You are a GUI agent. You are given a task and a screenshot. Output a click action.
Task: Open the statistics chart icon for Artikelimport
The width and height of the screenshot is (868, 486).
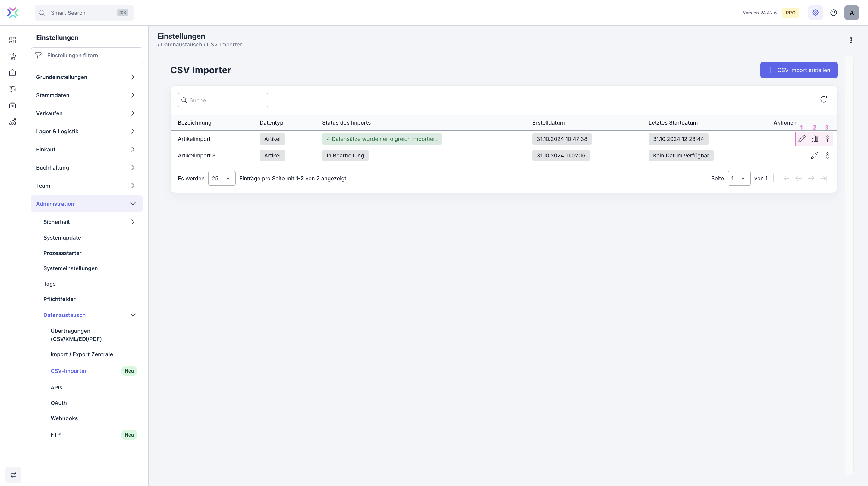coord(814,139)
